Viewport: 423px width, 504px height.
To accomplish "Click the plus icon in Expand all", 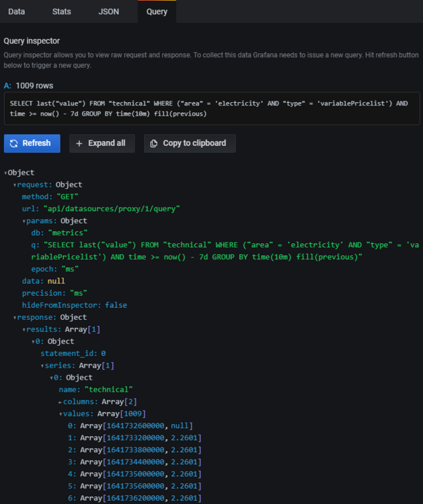I will [79, 143].
